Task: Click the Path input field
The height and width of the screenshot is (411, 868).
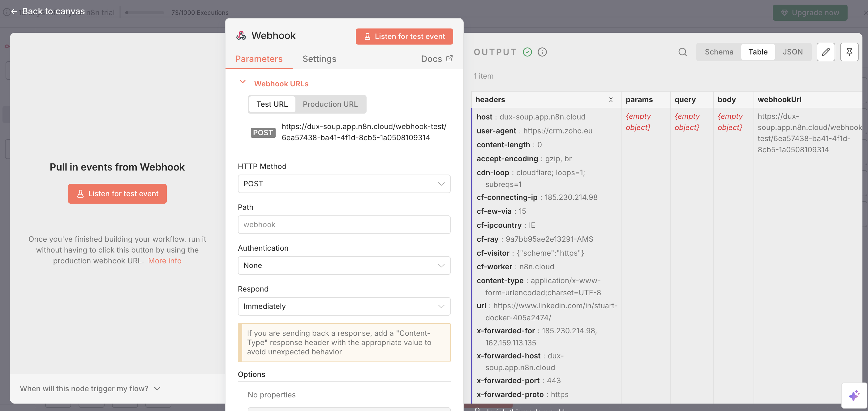Action: 344,225
